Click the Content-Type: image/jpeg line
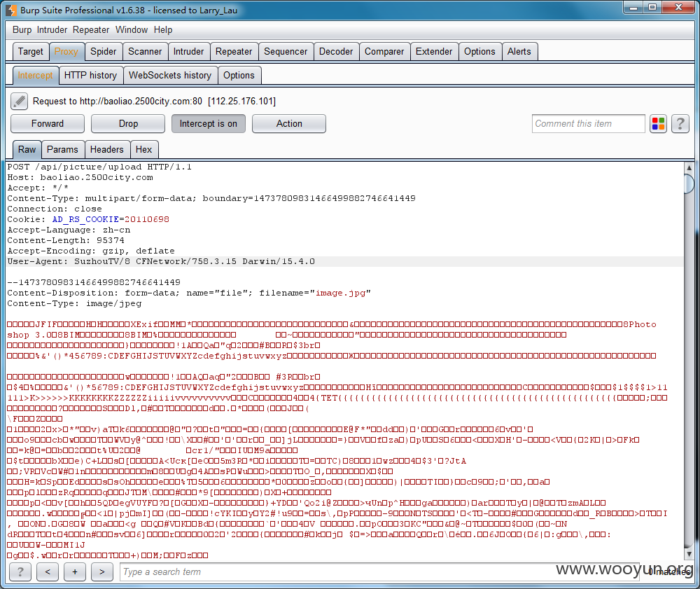 pos(75,304)
